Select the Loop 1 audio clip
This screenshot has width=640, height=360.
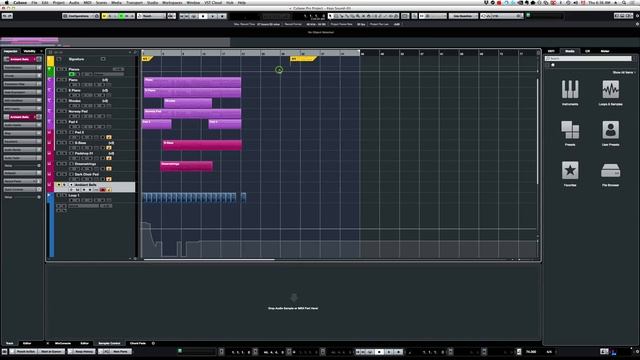pyautogui.click(x=189, y=198)
